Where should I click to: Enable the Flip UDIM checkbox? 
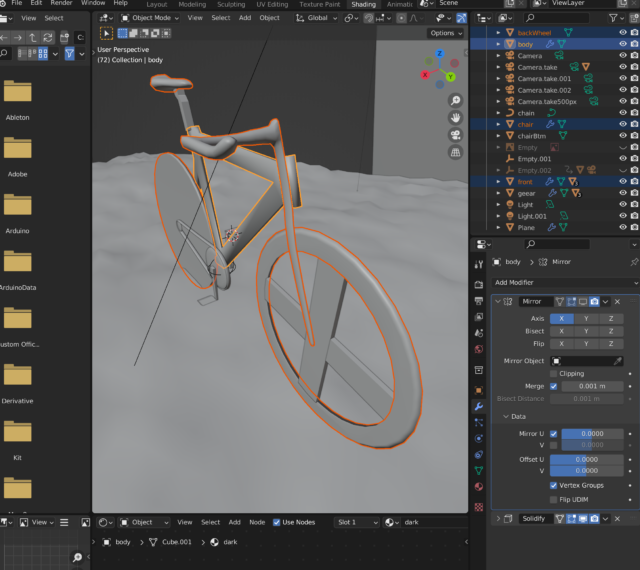[554, 499]
